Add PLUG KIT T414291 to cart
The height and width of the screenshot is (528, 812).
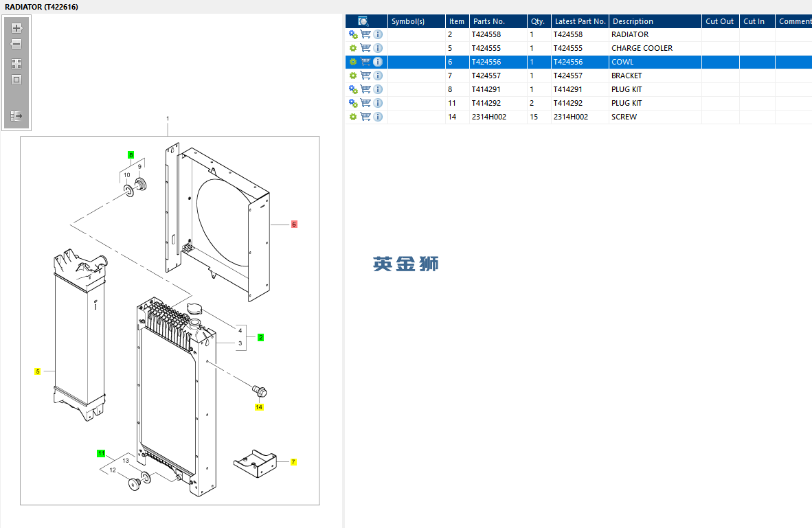(365, 89)
